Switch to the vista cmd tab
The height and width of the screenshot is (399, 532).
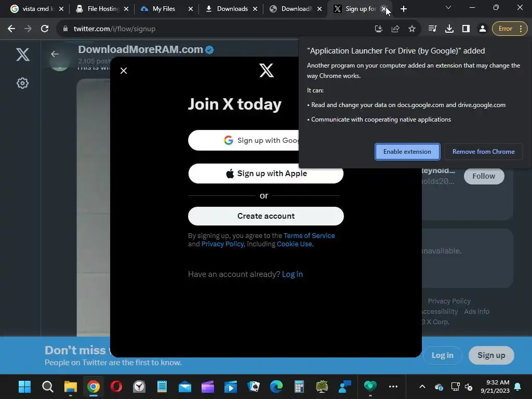tap(34, 9)
